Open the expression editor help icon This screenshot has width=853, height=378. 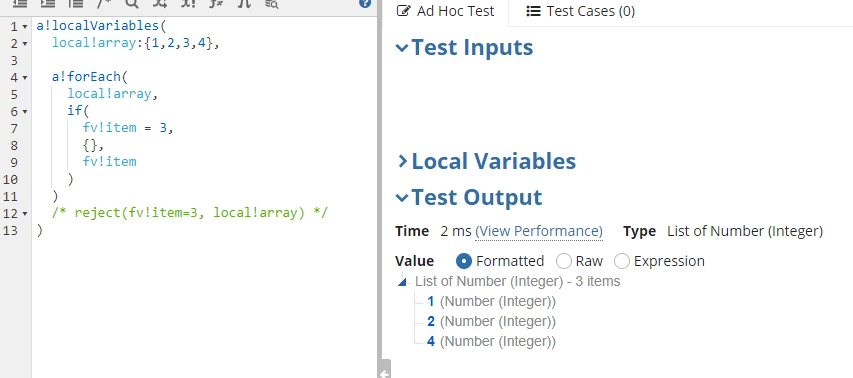365,3
